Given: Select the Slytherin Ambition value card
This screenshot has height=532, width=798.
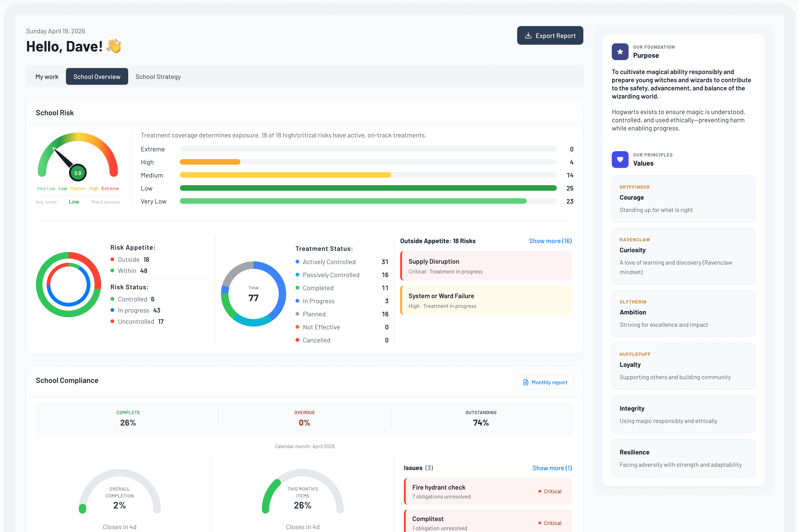Looking at the screenshot, I should click(684, 314).
